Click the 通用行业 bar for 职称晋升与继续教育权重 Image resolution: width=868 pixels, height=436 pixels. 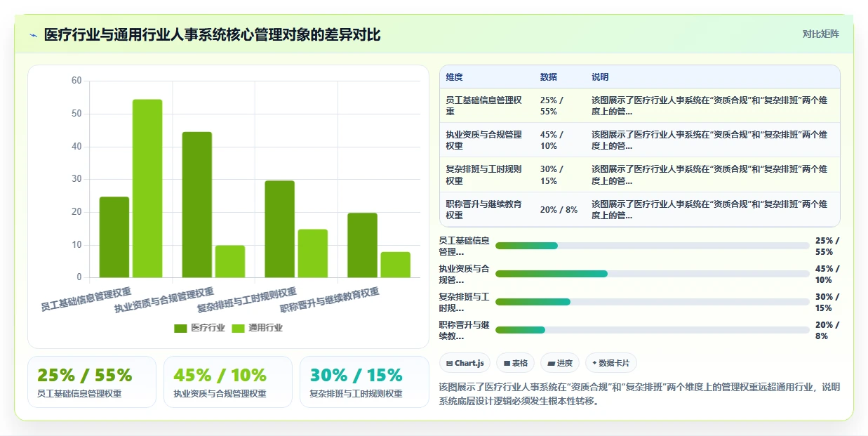point(396,265)
